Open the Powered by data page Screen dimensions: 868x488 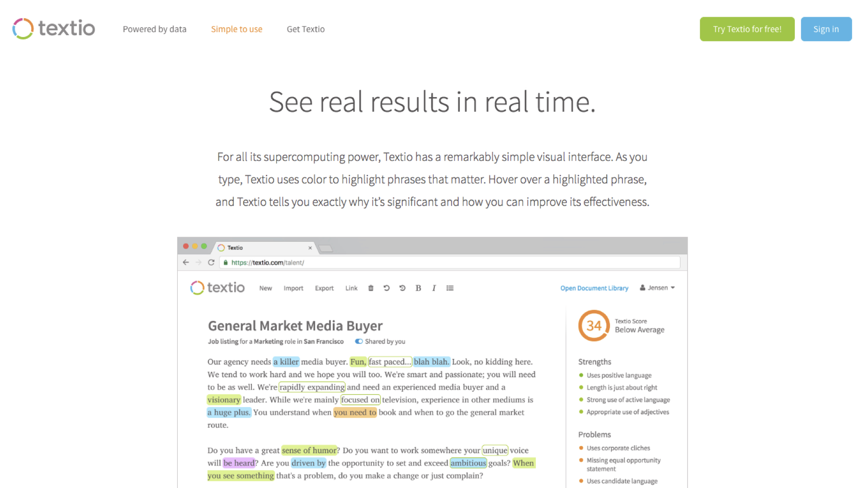pyautogui.click(x=155, y=29)
